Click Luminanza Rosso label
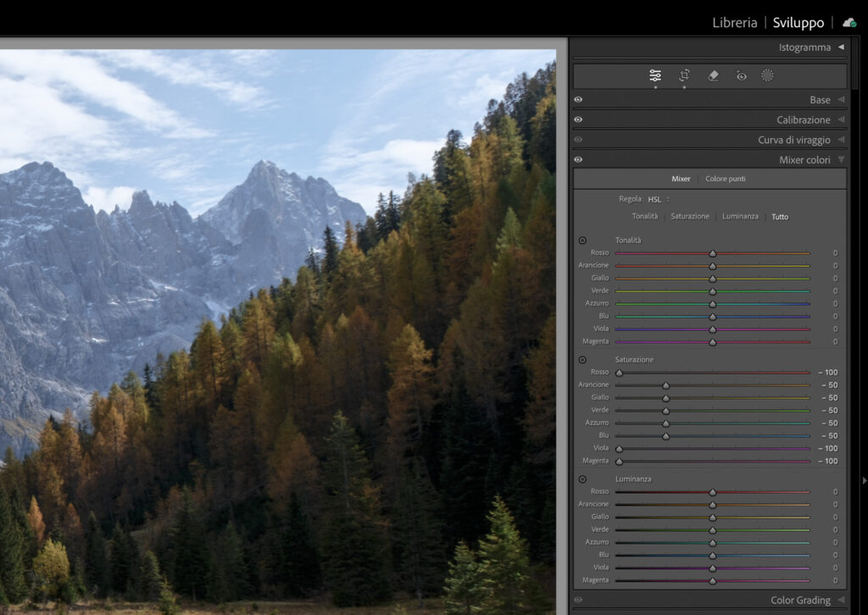The width and height of the screenshot is (868, 615). [x=599, y=491]
